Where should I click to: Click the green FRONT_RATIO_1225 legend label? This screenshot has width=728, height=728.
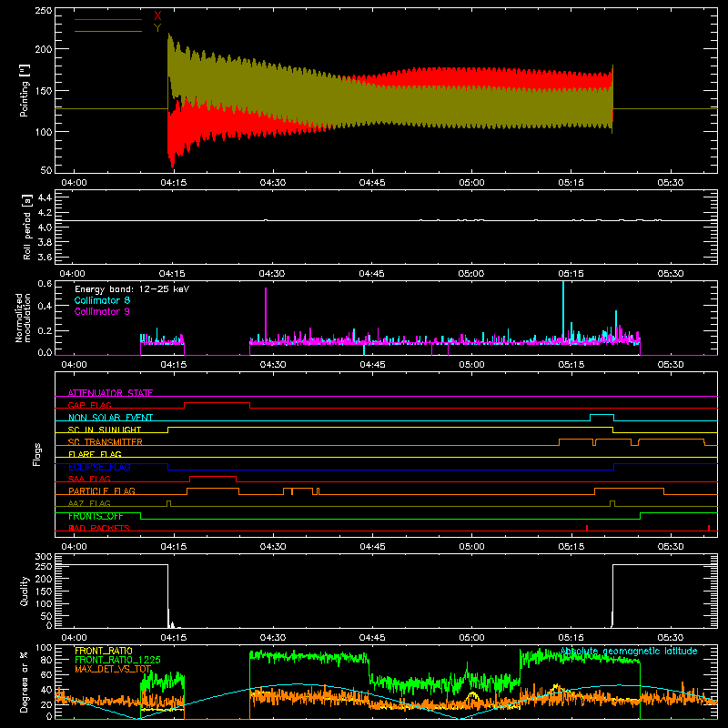(x=117, y=660)
